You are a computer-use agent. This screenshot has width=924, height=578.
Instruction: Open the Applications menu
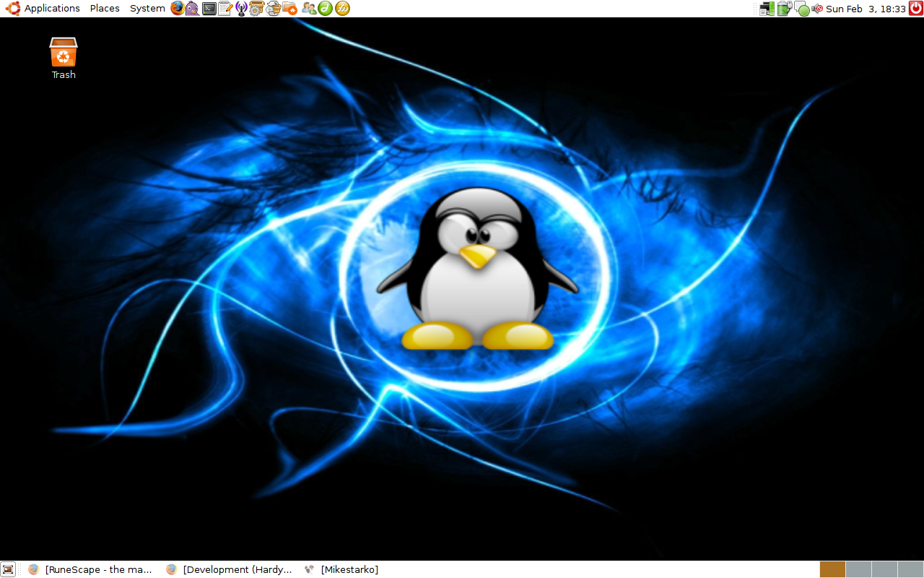pyautogui.click(x=52, y=9)
